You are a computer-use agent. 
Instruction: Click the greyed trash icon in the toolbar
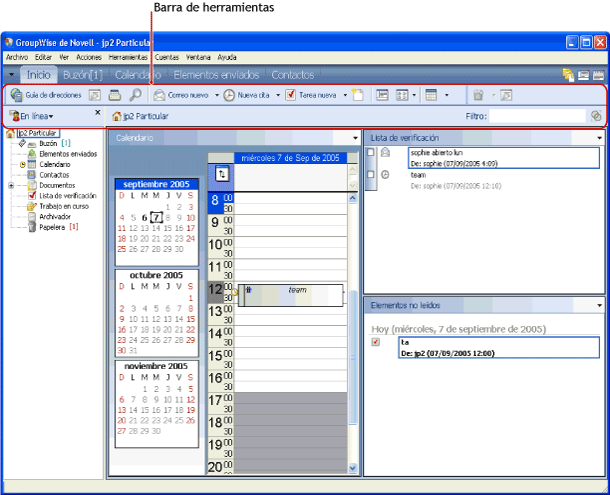point(479,95)
